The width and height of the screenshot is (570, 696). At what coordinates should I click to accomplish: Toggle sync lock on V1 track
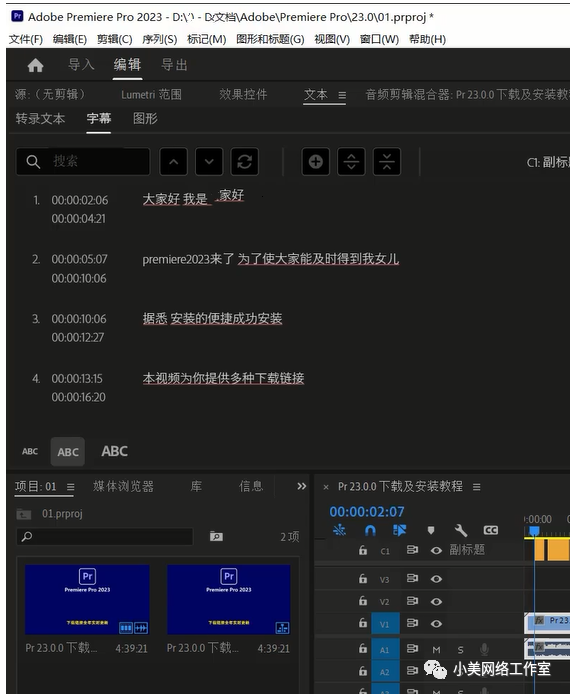point(412,623)
